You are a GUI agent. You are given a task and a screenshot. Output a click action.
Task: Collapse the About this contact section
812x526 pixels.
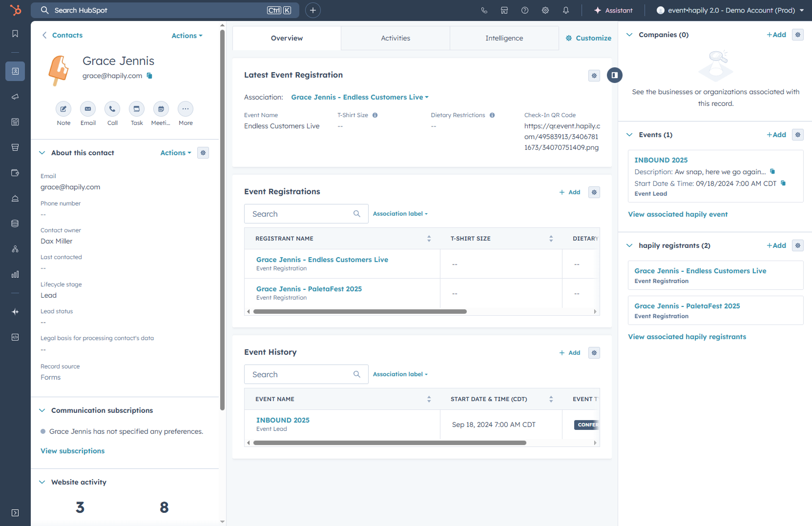42,153
